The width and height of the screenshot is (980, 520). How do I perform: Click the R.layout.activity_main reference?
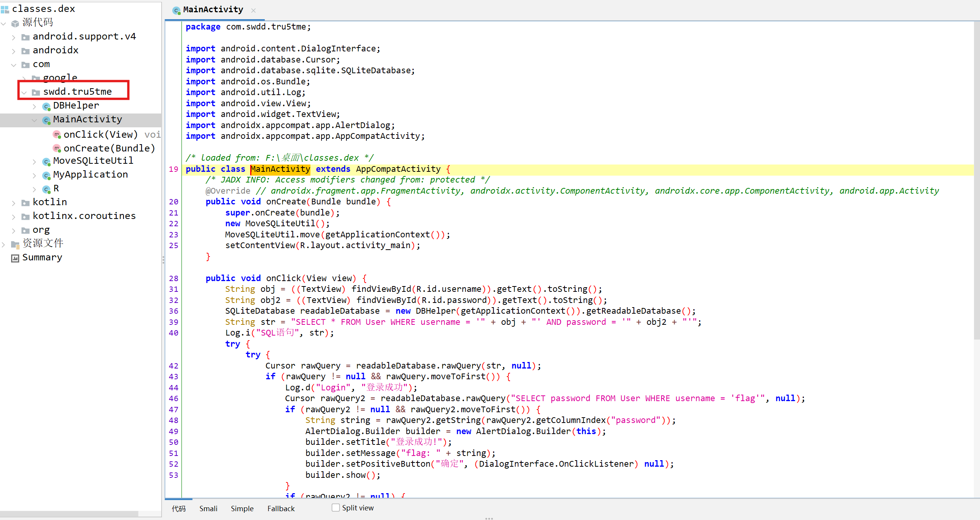pos(357,245)
